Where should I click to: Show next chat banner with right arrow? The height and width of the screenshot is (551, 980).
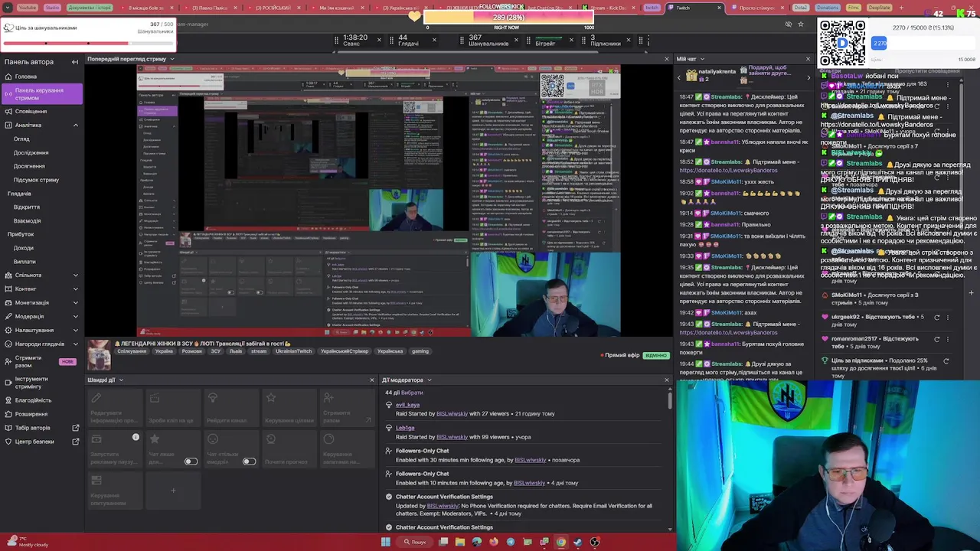(x=808, y=77)
